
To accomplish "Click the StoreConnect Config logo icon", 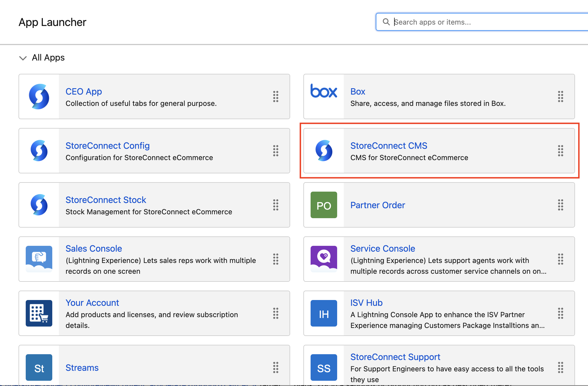I will point(39,151).
